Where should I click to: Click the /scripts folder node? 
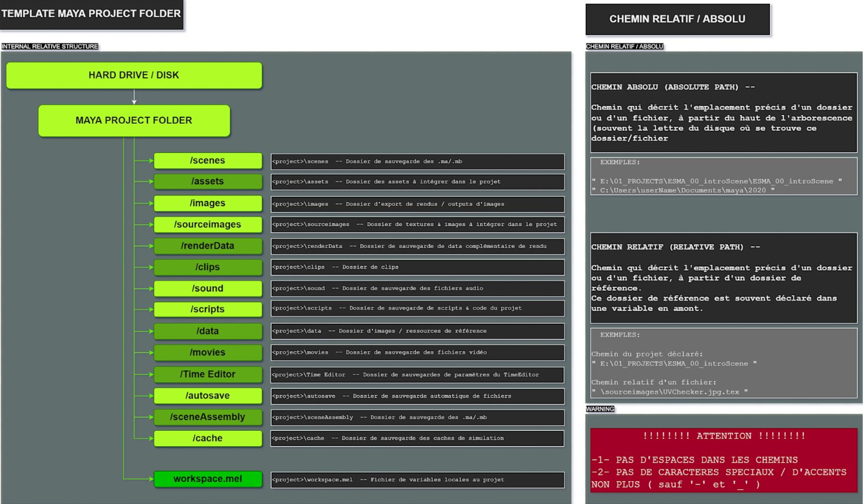tap(207, 309)
